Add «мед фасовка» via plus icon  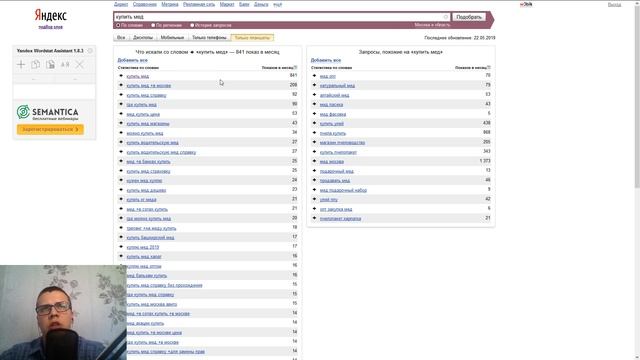pyautogui.click(x=314, y=114)
